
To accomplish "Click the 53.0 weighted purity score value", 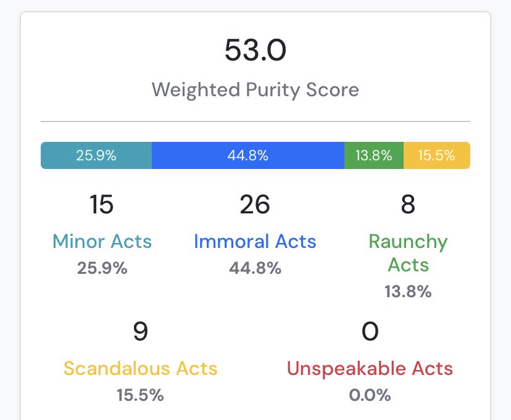I will pyautogui.click(x=255, y=51).
